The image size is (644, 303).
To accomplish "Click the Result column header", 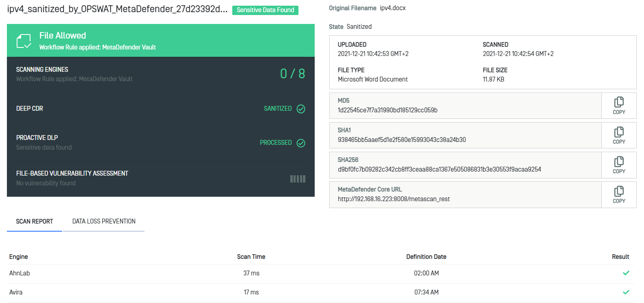I will click(620, 257).
